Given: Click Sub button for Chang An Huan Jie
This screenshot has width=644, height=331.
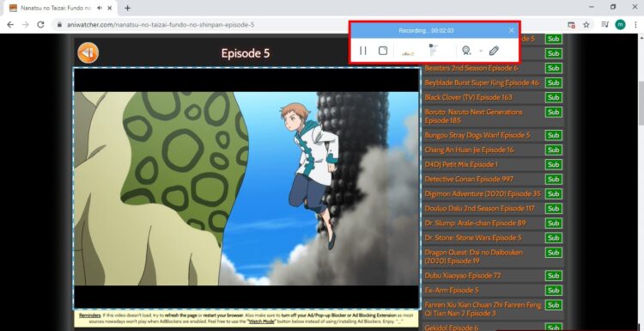Looking at the screenshot, I should coord(553,150).
